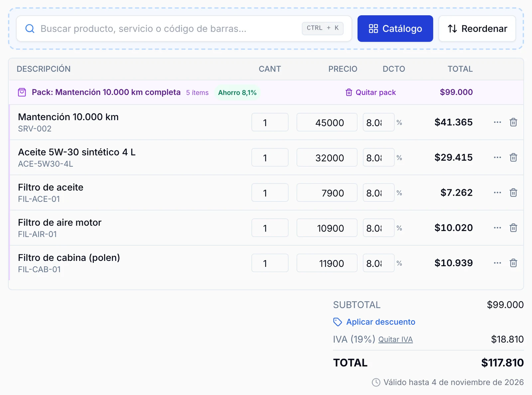This screenshot has height=395, width=532.
Task: Delete the Aceite 5W-30 sintético row
Action: (x=513, y=157)
